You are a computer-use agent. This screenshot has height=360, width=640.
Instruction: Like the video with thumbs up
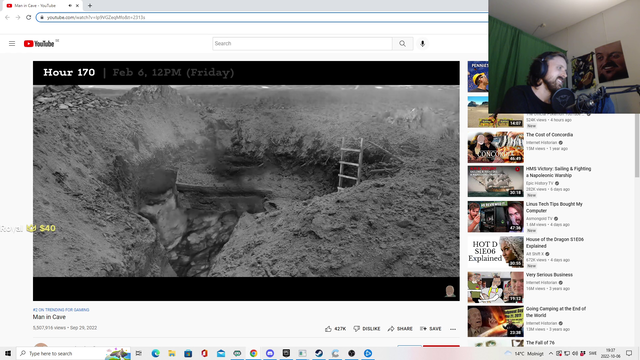[x=336, y=329]
